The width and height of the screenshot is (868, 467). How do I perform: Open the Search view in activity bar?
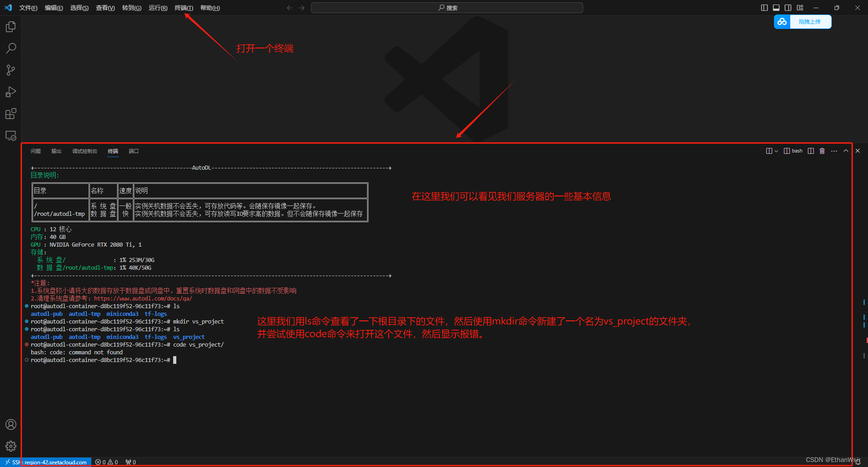[x=11, y=48]
